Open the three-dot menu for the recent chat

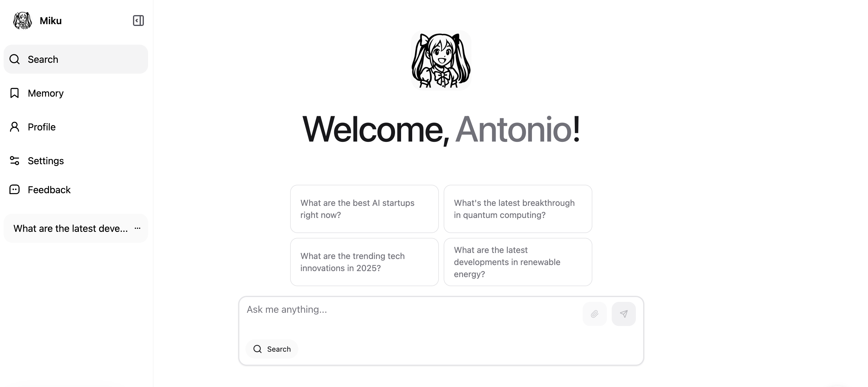coord(138,228)
